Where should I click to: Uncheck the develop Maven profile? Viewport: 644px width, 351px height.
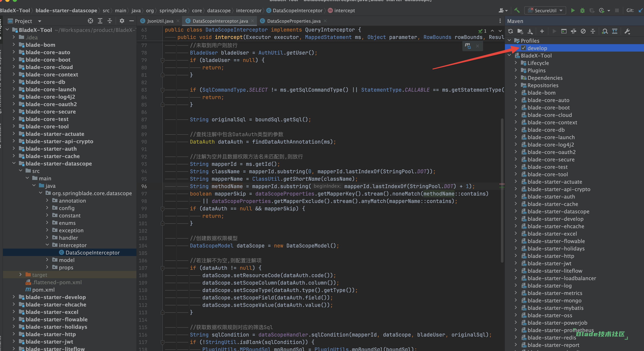click(x=524, y=48)
